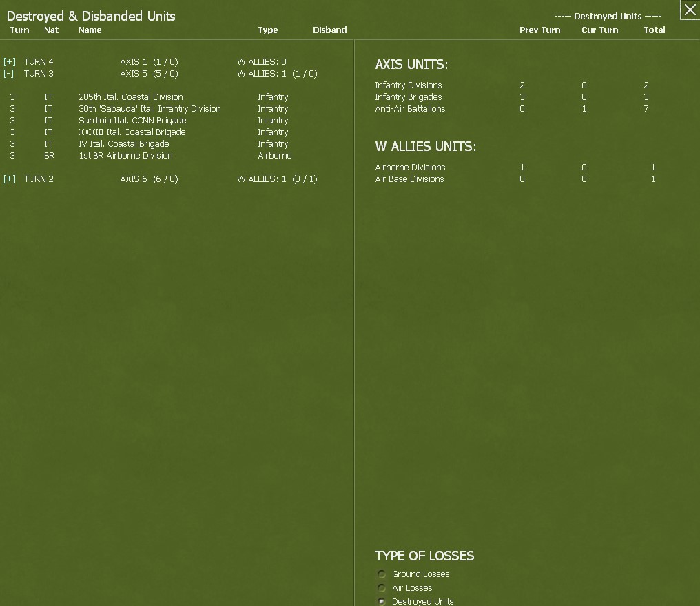Image resolution: width=700 pixels, height=606 pixels.
Task: Expand the TURN 4 losses entry
Action: click(x=10, y=61)
